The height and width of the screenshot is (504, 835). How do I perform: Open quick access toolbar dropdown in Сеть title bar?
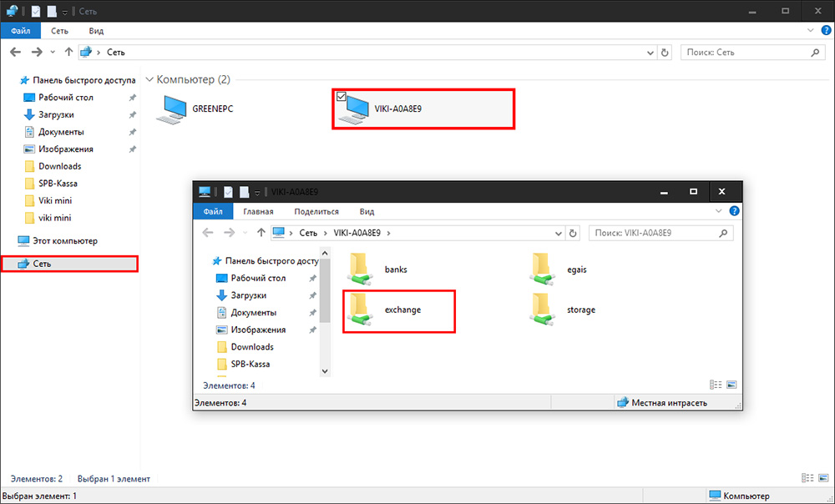(x=65, y=12)
